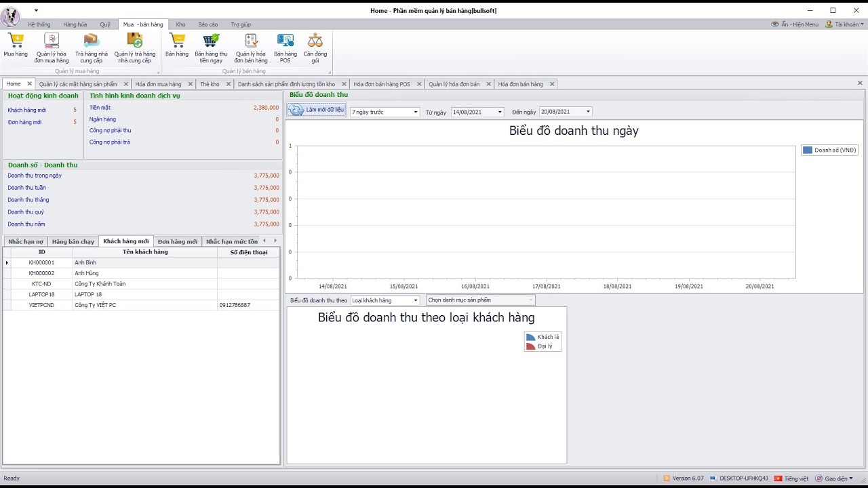The width and height of the screenshot is (868, 488).
Task: Launch the Bán hàng POS icon
Action: click(x=285, y=47)
